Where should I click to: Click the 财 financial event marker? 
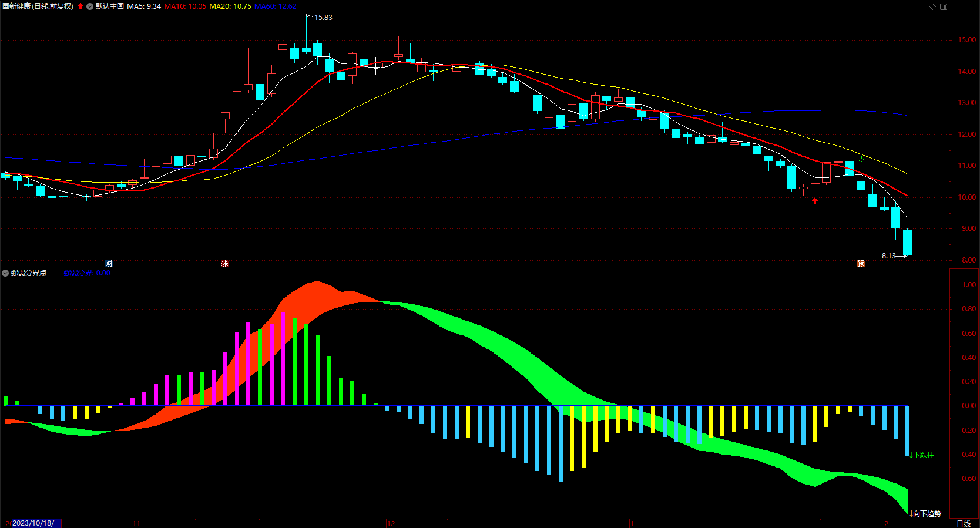pos(109,264)
